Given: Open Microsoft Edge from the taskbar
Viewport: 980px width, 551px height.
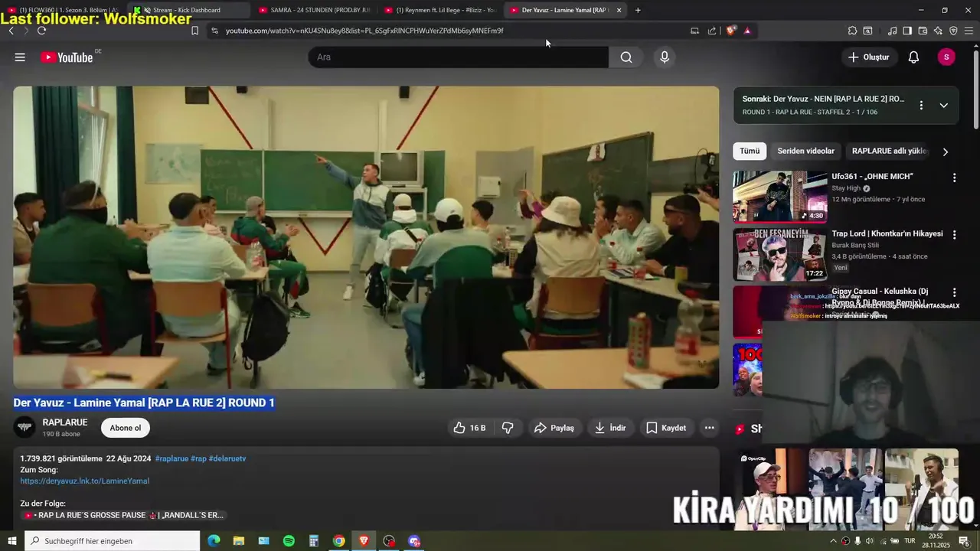Looking at the screenshot, I should tap(214, 541).
